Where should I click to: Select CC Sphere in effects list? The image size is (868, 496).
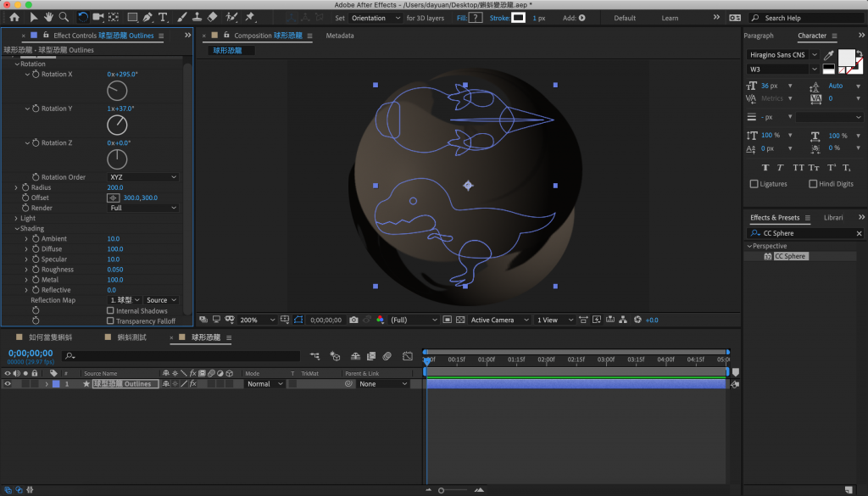point(789,256)
